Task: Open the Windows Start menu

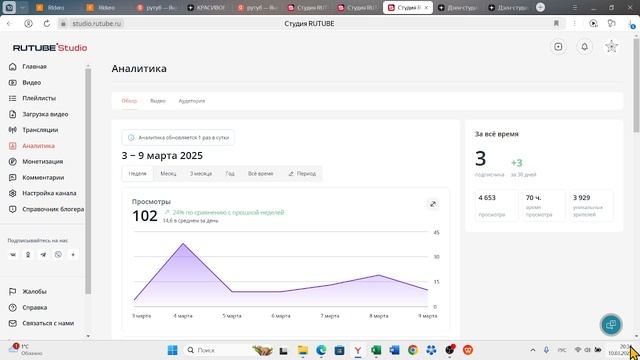Action: pos(172,350)
